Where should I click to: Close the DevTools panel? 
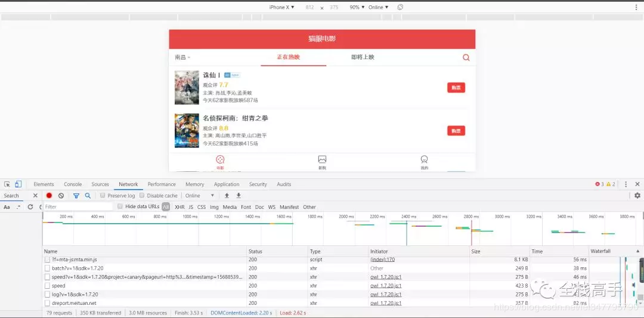click(637, 184)
